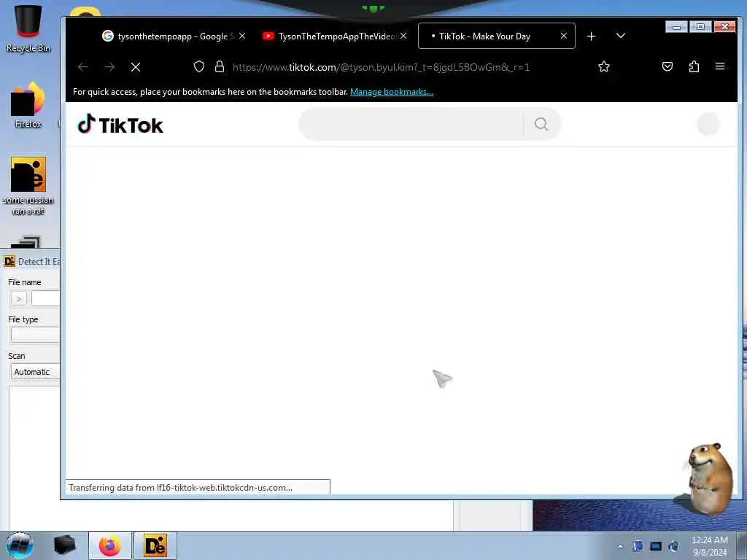Expand the list all tabs chevron
747x560 pixels.
pos(620,36)
